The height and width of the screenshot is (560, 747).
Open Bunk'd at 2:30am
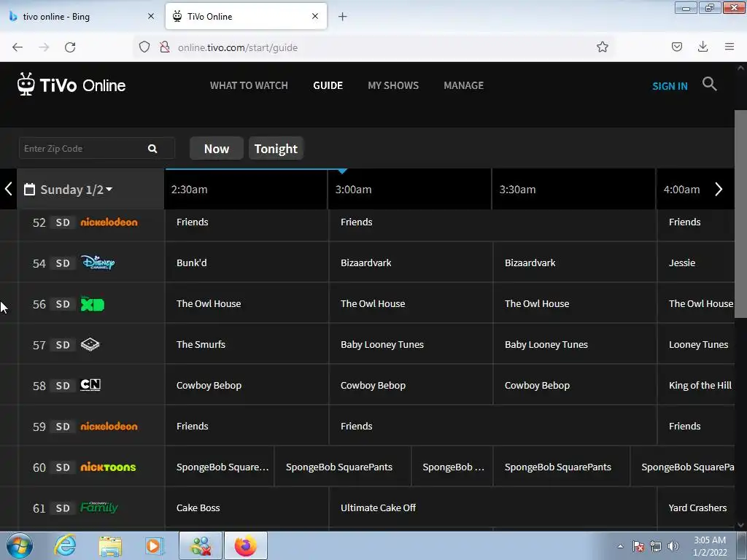coord(247,262)
